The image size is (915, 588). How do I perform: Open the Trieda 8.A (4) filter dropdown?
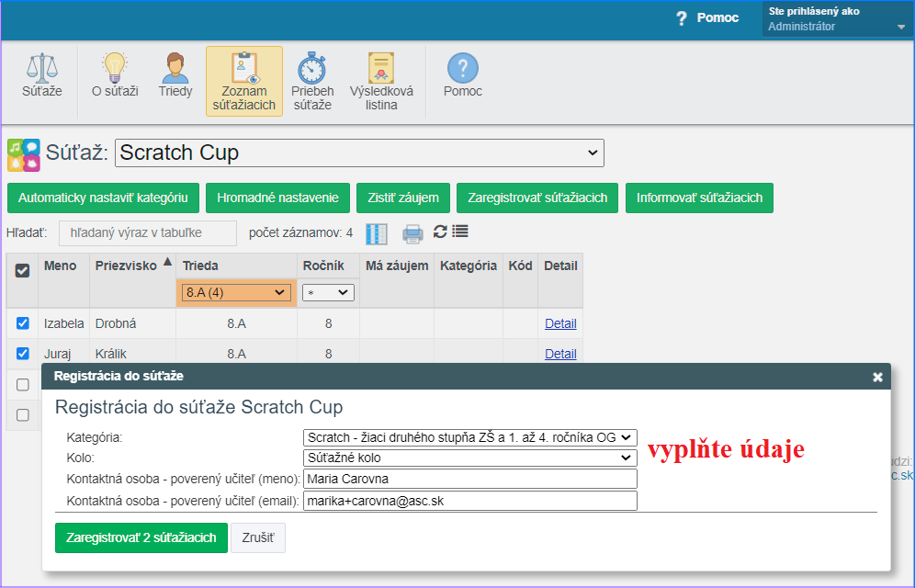pyautogui.click(x=236, y=292)
